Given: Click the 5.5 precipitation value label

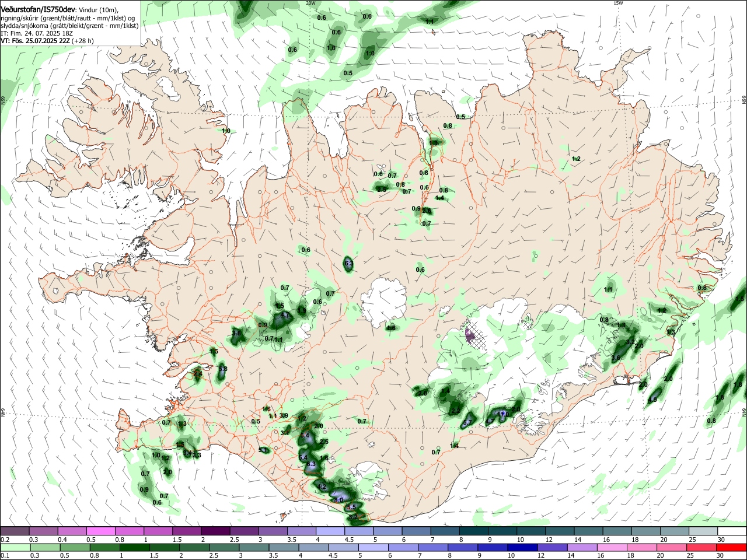Looking at the screenshot, I should click(351, 508).
